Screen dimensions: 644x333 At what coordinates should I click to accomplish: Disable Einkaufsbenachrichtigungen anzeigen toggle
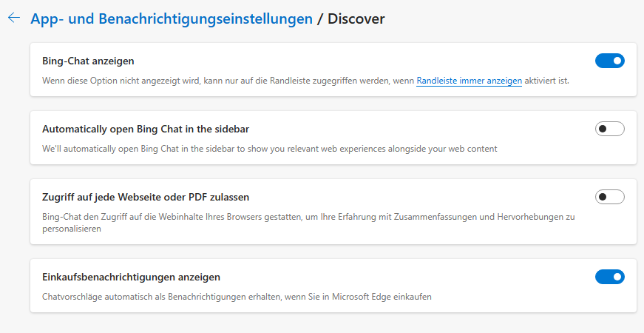coord(609,277)
